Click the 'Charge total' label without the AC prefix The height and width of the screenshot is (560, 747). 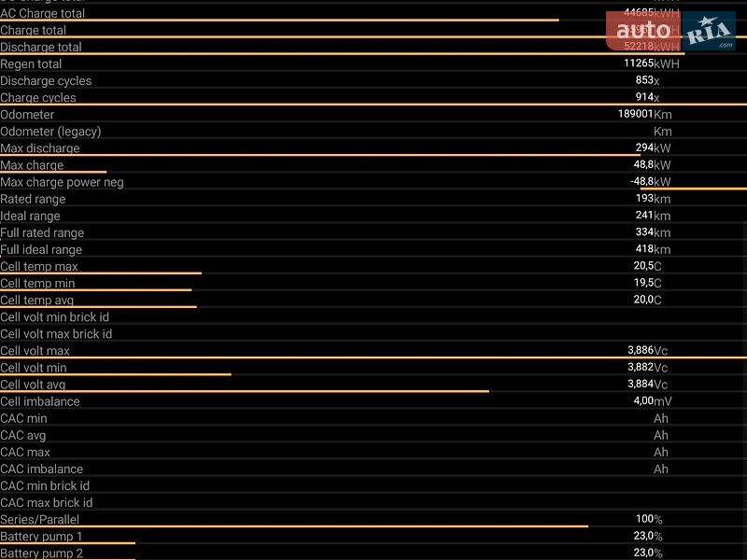click(x=33, y=30)
